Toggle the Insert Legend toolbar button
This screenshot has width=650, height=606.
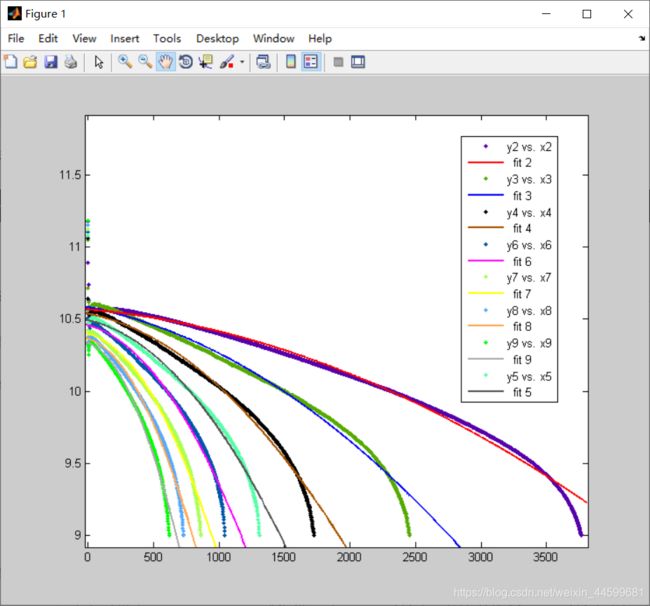pyautogui.click(x=311, y=62)
